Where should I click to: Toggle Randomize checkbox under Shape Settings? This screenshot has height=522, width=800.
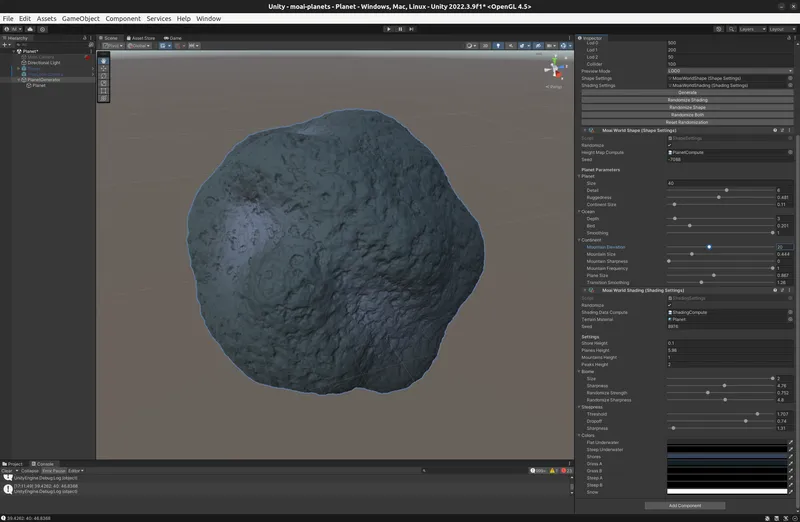[x=670, y=145]
